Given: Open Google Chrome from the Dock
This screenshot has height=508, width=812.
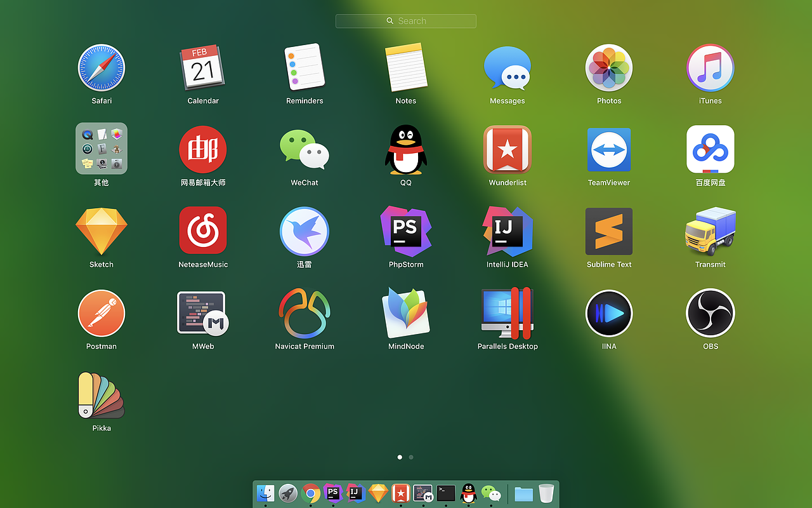Looking at the screenshot, I should click(310, 493).
